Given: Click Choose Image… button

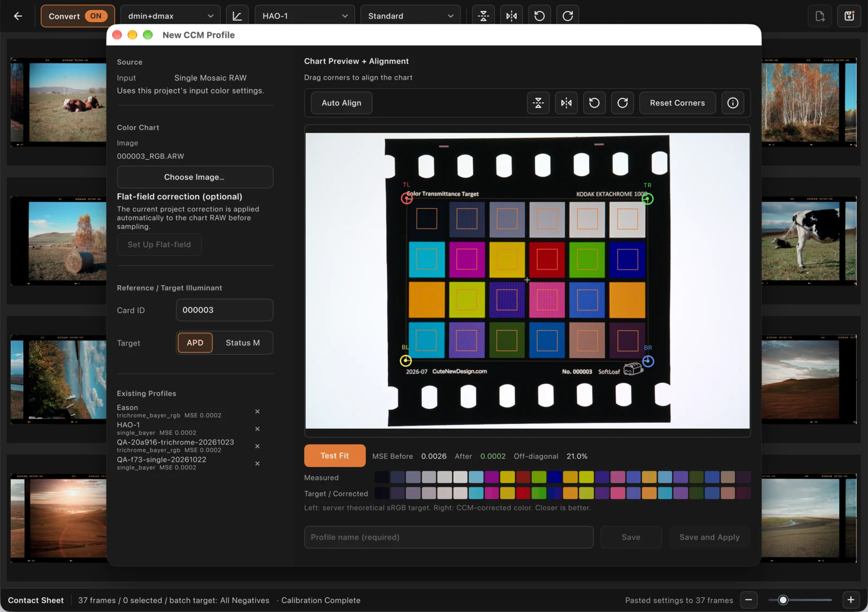Looking at the screenshot, I should point(195,177).
